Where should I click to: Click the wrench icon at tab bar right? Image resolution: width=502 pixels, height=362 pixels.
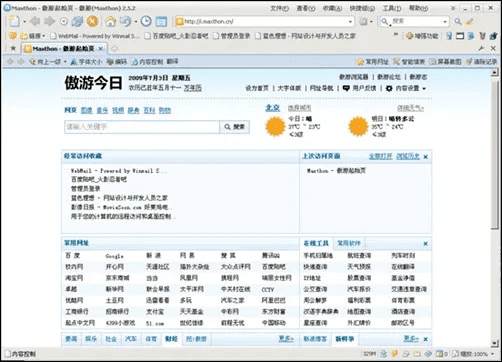481,49
